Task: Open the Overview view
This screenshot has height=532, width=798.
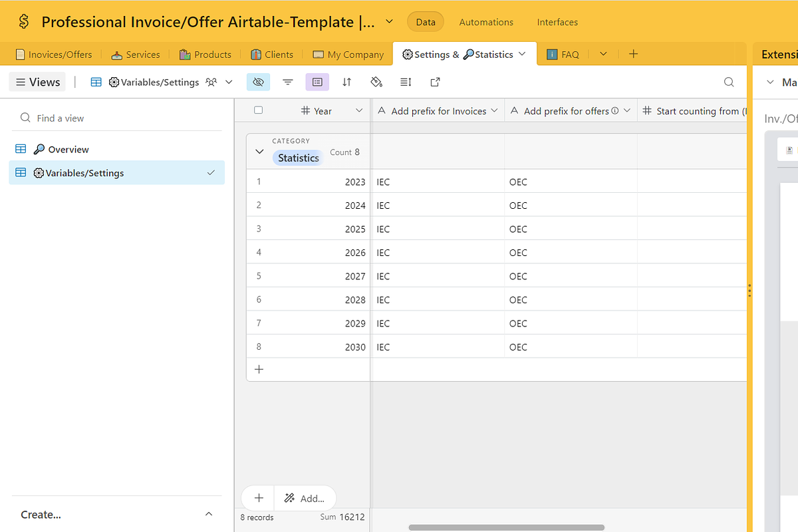Action: pyautogui.click(x=116, y=149)
